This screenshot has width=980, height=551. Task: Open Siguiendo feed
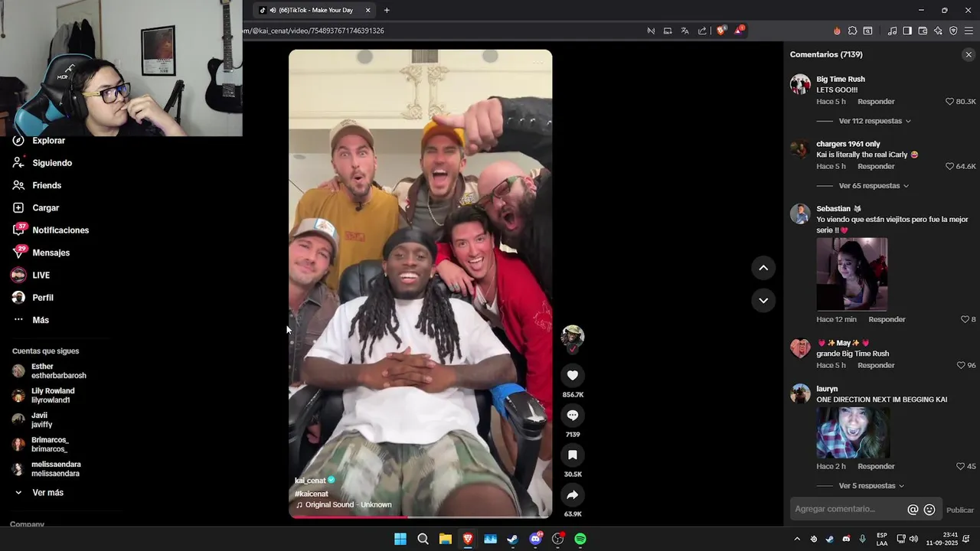pyautogui.click(x=52, y=163)
